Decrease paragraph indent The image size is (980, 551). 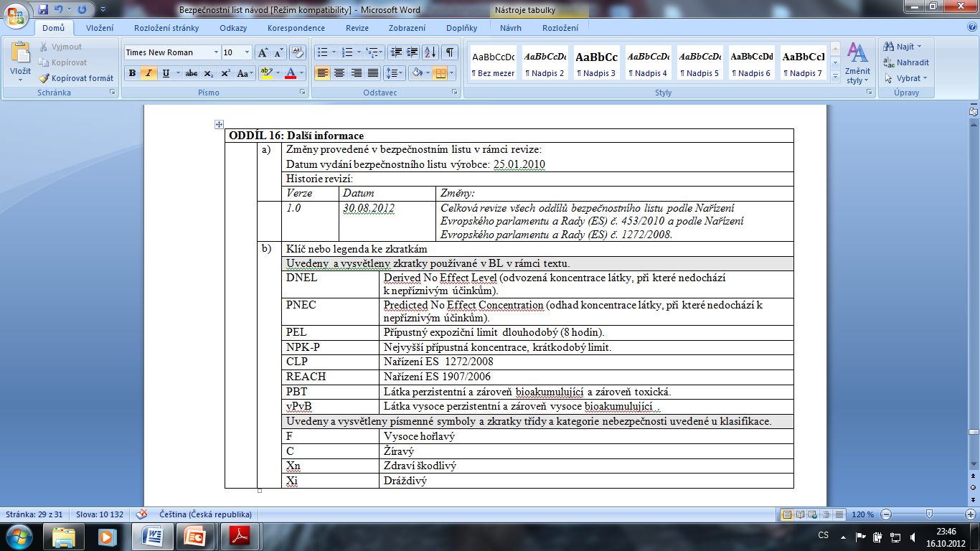(395, 52)
